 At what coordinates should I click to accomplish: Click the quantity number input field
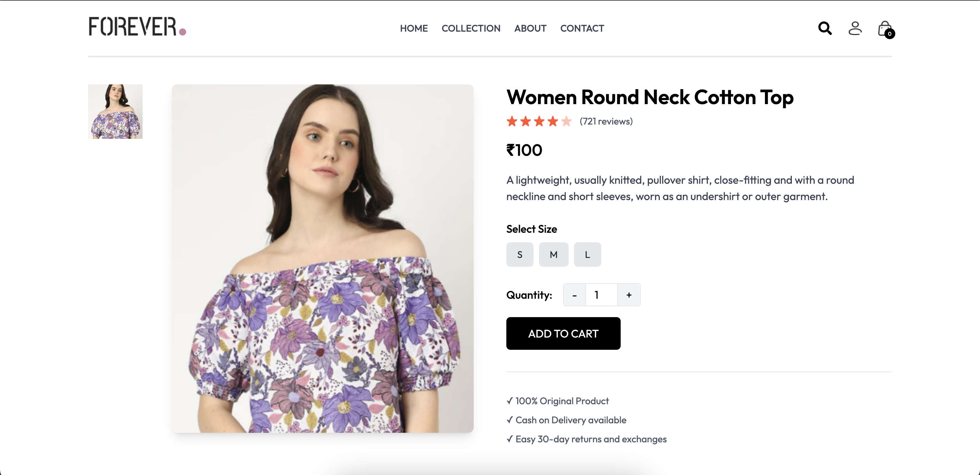coord(601,294)
